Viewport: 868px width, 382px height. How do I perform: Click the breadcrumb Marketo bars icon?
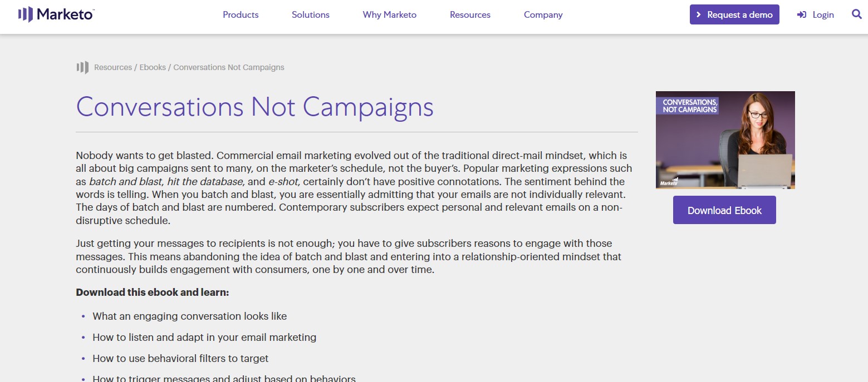tap(82, 67)
